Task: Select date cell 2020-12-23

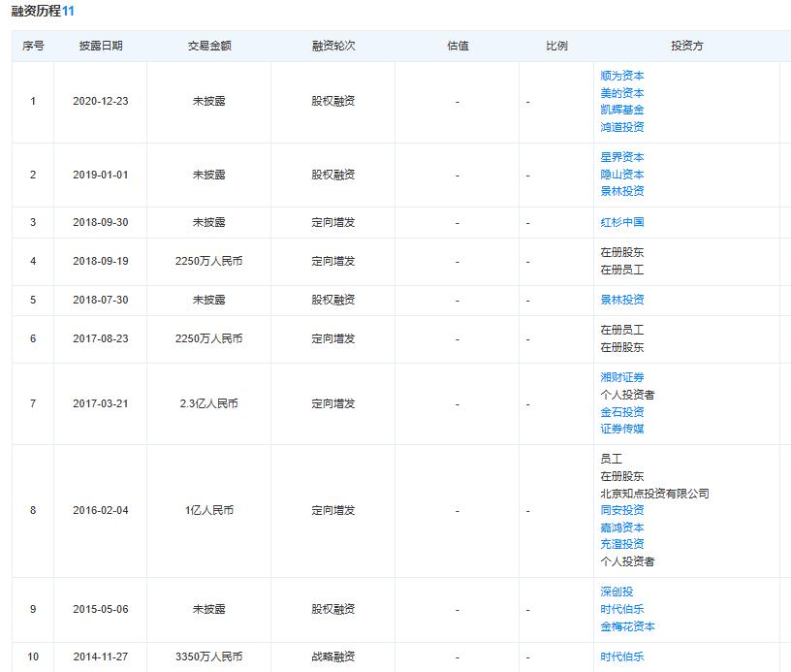Action: [x=101, y=101]
